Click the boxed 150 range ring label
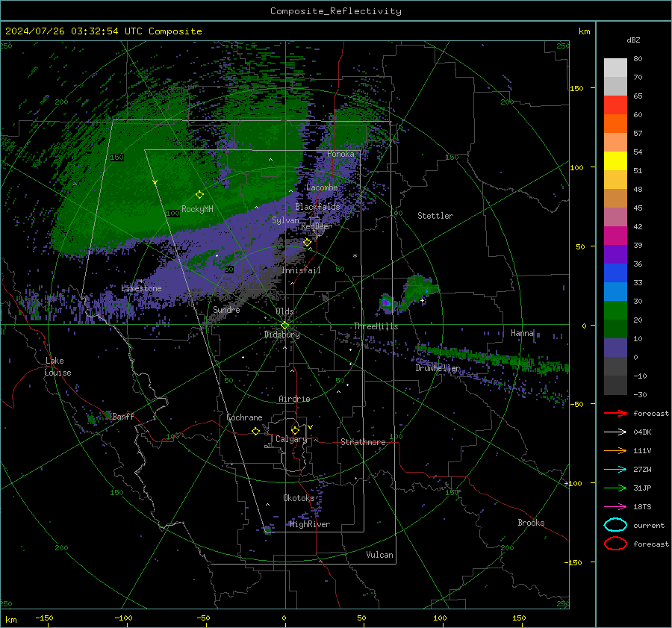672x628 pixels. (116, 158)
